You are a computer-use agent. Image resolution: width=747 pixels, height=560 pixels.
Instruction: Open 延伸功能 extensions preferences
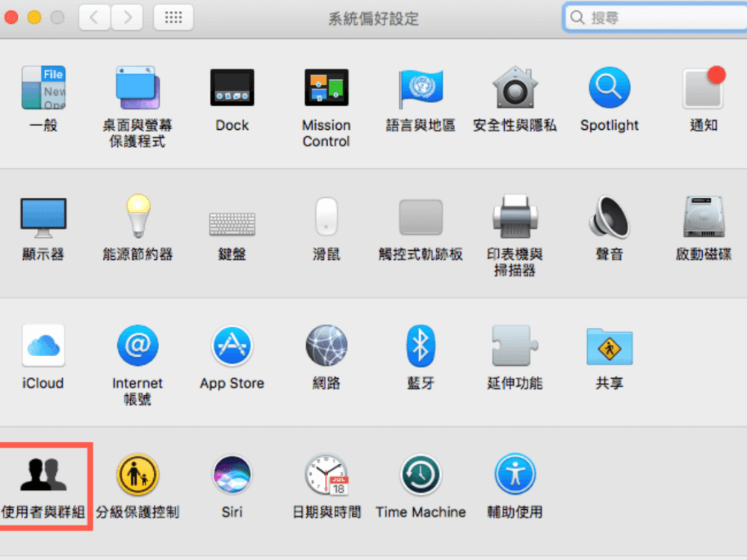515,346
